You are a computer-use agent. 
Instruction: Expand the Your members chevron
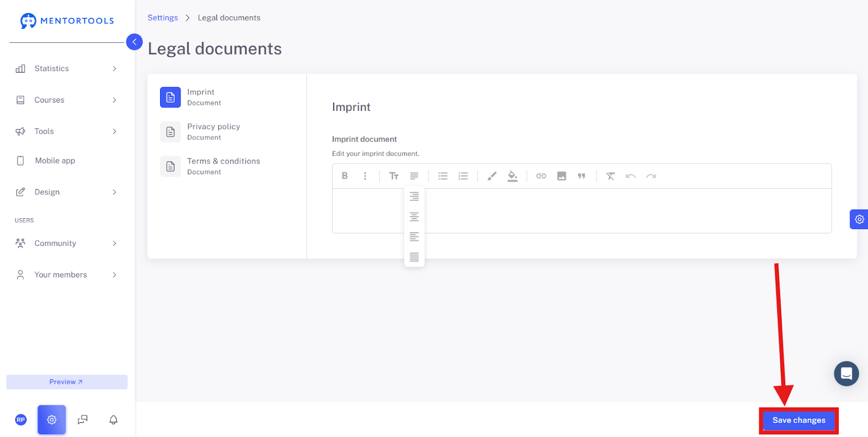(x=114, y=275)
